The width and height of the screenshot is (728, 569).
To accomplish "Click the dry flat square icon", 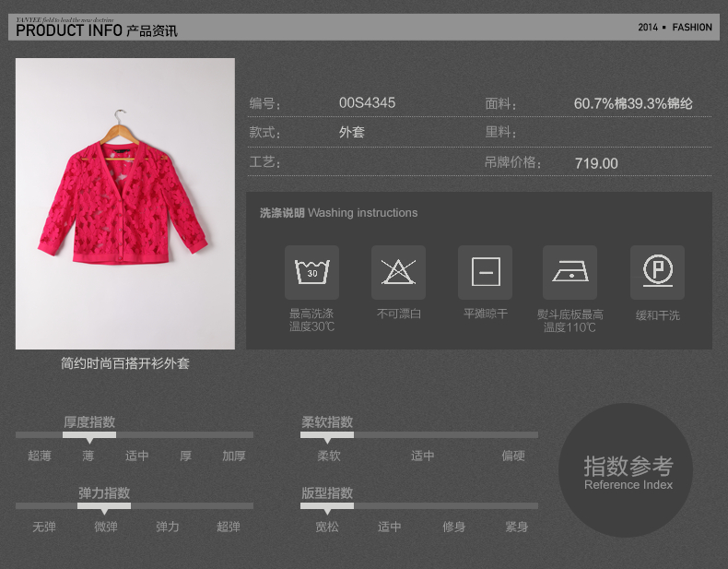I will tap(485, 272).
